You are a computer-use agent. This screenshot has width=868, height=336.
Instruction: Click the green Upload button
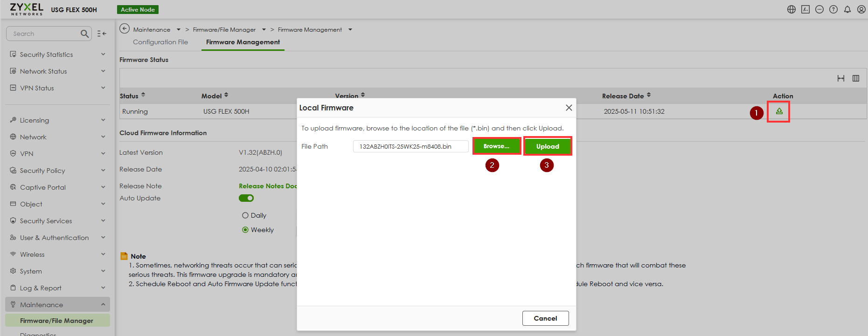tap(548, 146)
